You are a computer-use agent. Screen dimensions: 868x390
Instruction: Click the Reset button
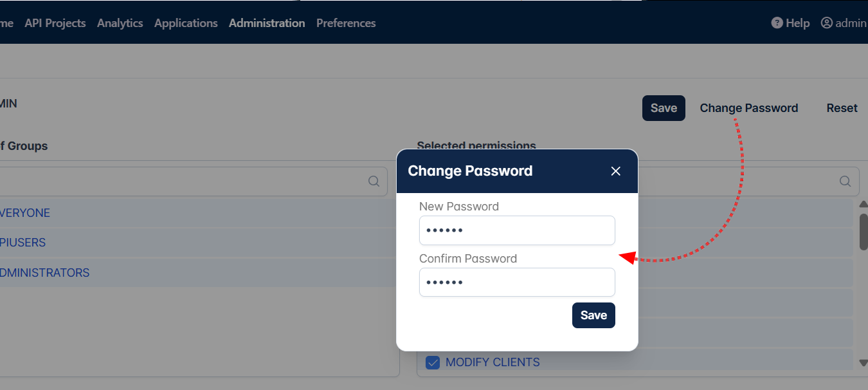(x=842, y=108)
